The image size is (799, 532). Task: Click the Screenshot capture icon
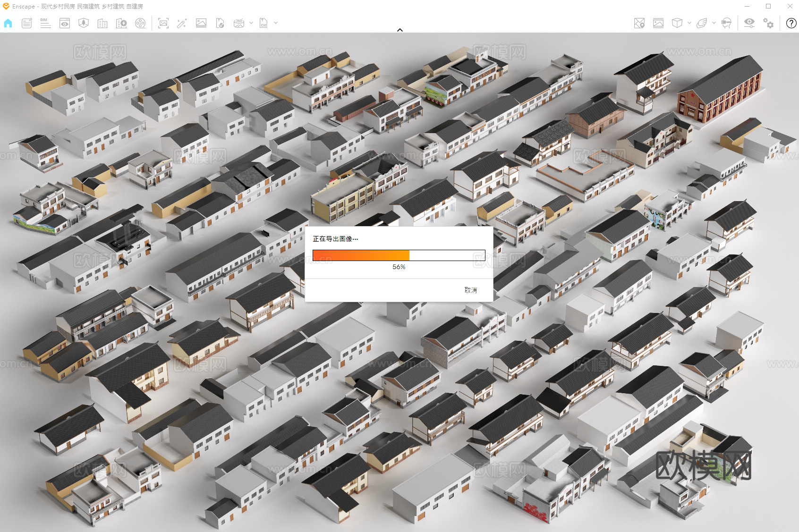click(x=163, y=23)
